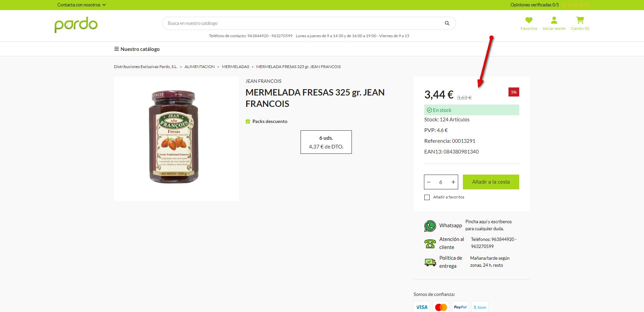Click the delivery truck icon

click(430, 262)
